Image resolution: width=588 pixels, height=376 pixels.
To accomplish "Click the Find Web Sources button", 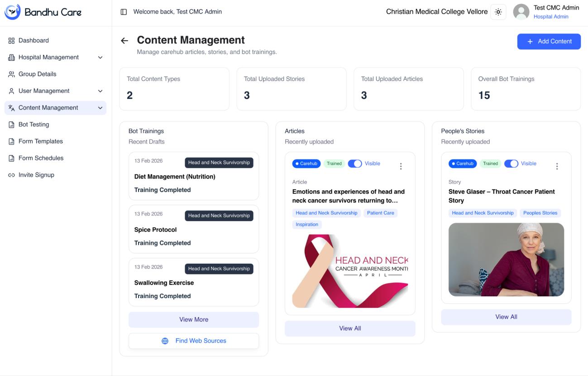I will tap(194, 341).
